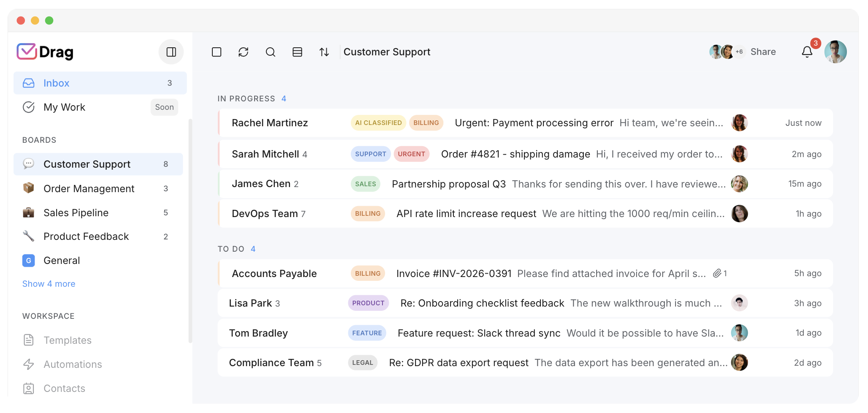Viewport: 868px width, 413px height.
Task: Select the Inbox menu item
Action: (x=100, y=83)
